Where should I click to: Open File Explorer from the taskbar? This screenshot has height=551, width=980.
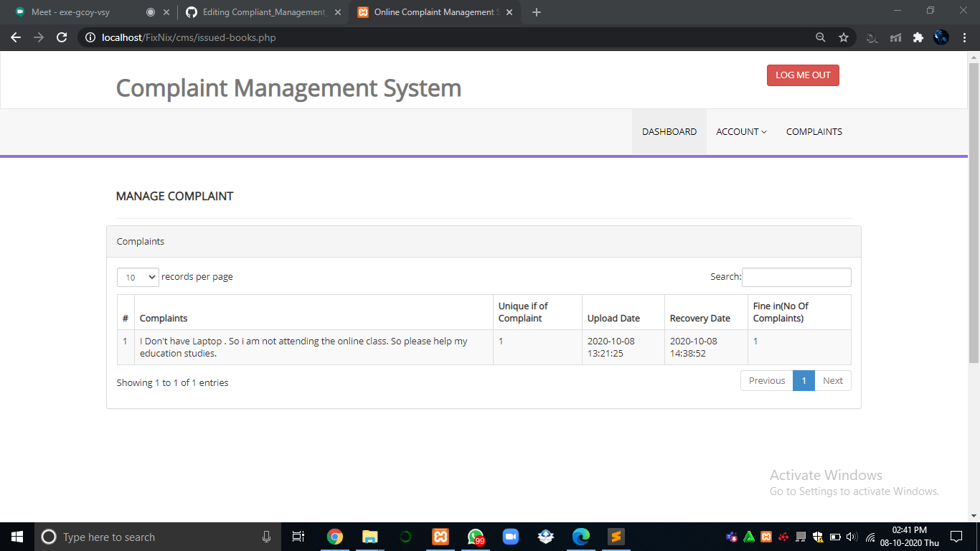[x=369, y=536]
